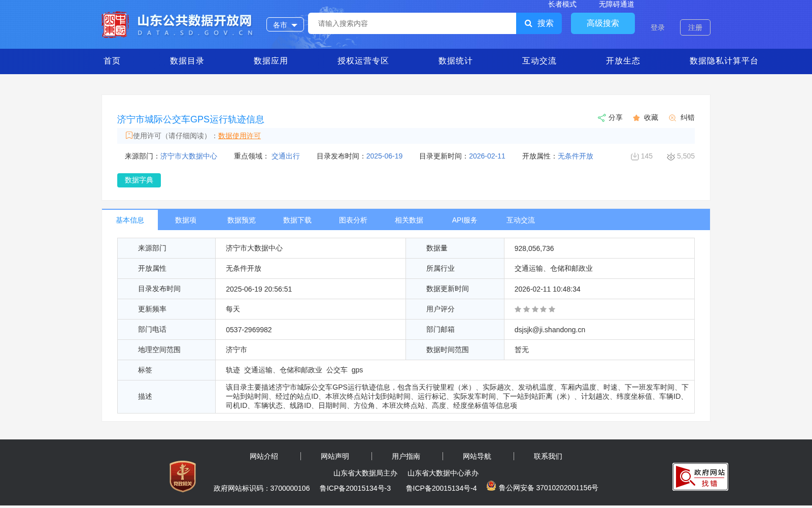Viewport: 812px width, 508px height.
Task: Click 鲁公网安备 37010202001156号 link
Action: click(548, 488)
